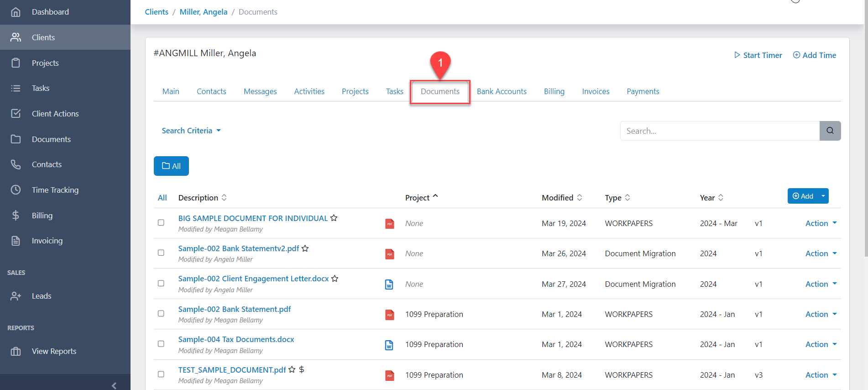The image size is (868, 390).
Task: Open the Invoices tab
Action: [x=596, y=91]
